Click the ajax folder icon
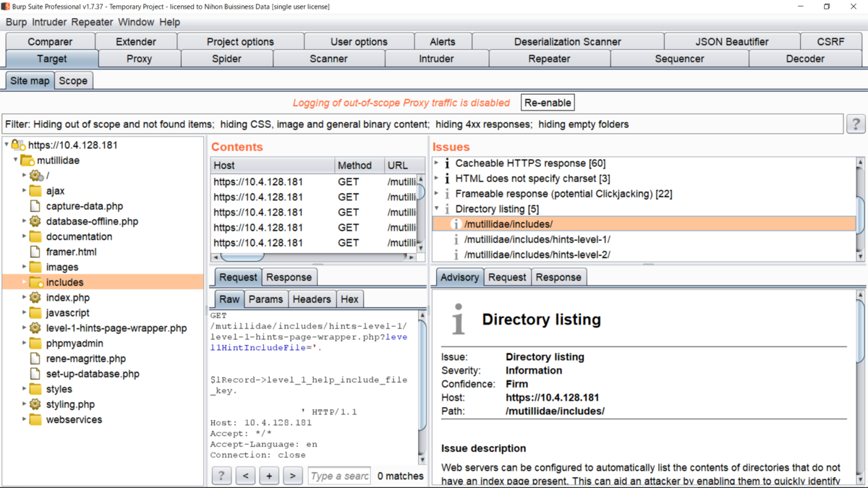This screenshot has width=868, height=488. click(x=35, y=191)
